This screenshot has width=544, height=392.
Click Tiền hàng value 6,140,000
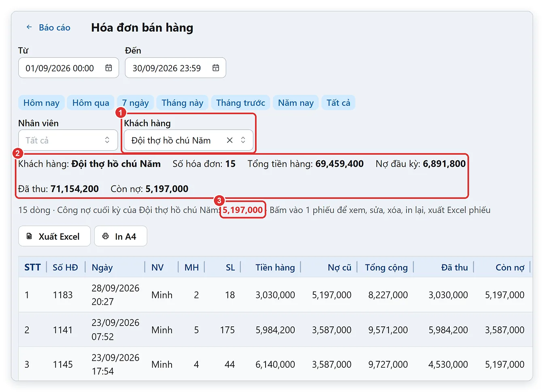(x=275, y=364)
